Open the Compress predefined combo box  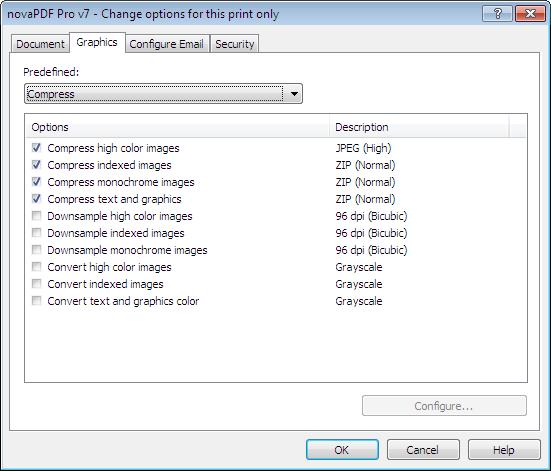click(163, 94)
